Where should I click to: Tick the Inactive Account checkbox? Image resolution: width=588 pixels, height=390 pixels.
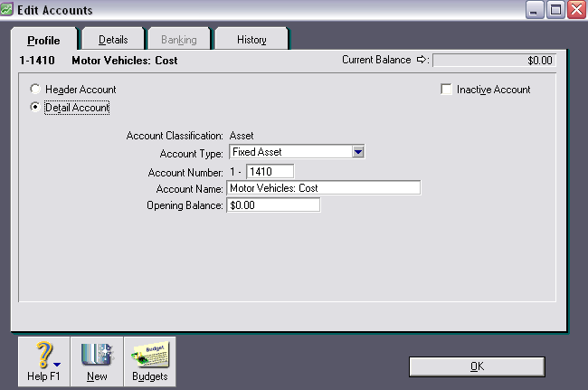pos(446,90)
